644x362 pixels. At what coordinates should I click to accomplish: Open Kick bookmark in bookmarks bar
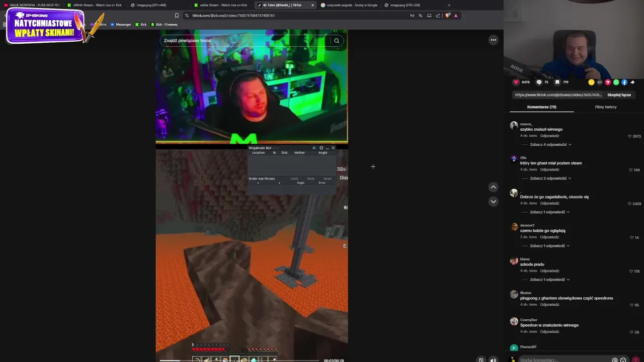click(x=141, y=24)
